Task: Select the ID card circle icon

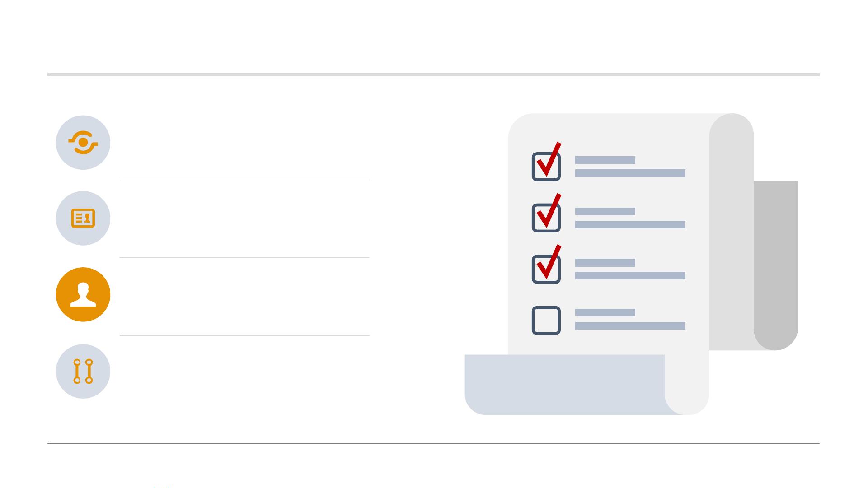Action: coord(83,218)
